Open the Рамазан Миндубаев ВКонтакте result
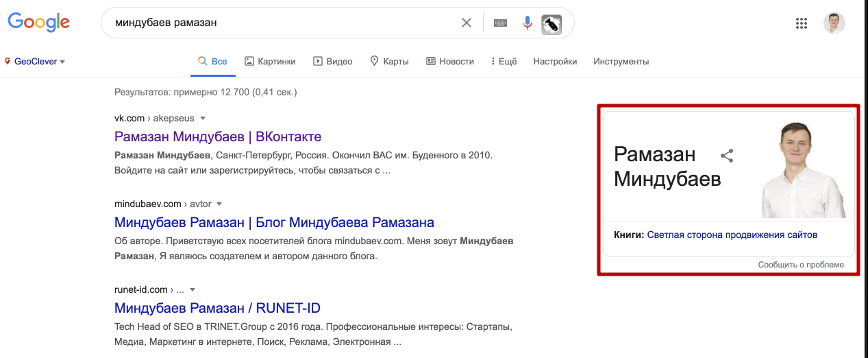The width and height of the screenshot is (868, 358). point(218,136)
